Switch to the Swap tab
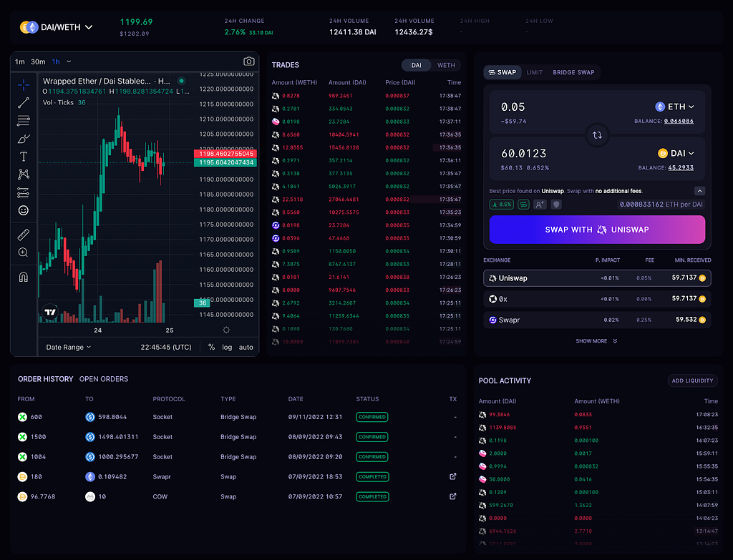 tap(502, 72)
